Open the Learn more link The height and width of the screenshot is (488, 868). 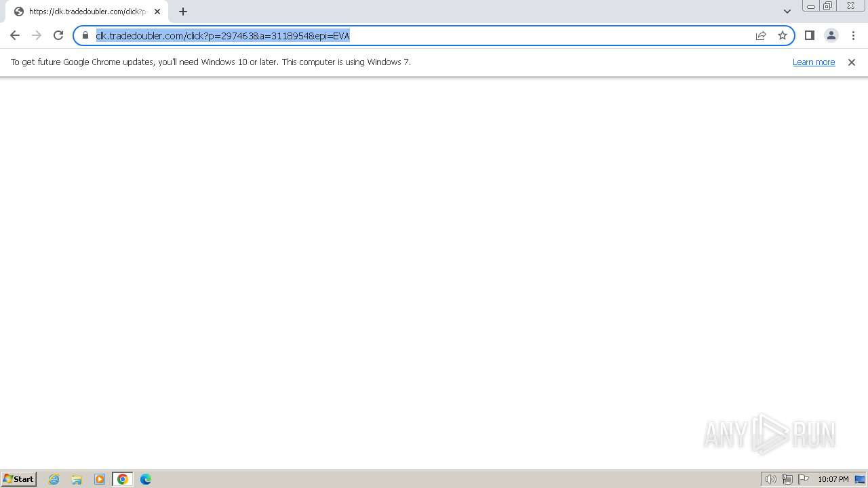pyautogui.click(x=814, y=62)
